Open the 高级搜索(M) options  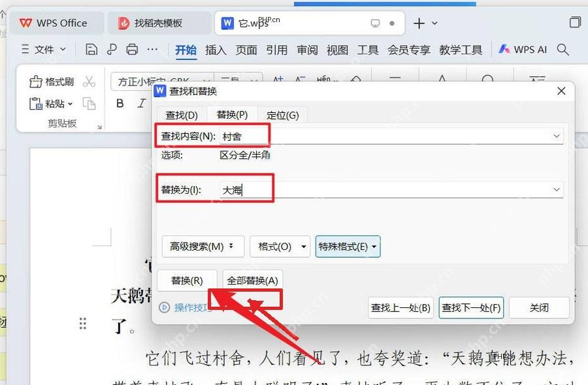coord(203,247)
